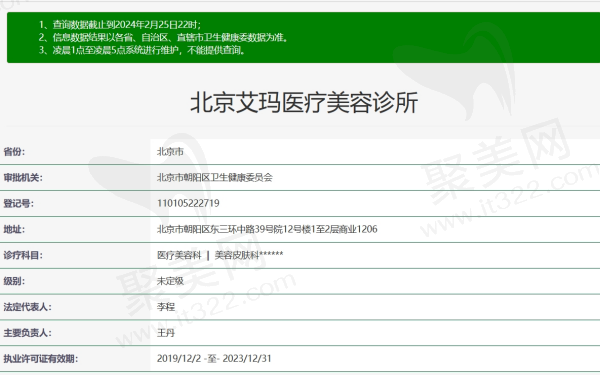Select 北京市朝阳区卫生健康委员会 value
This screenshot has height=375, width=600.
pos(215,178)
